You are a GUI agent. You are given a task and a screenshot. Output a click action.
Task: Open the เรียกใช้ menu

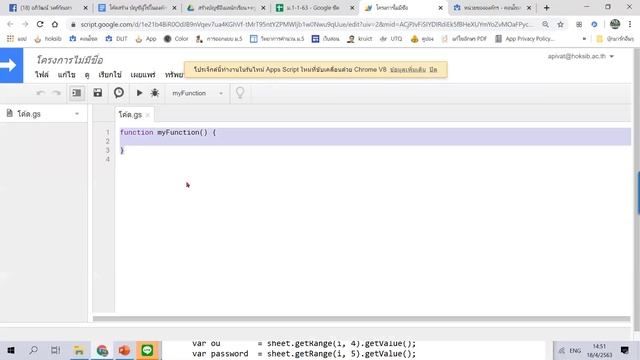[x=110, y=75]
